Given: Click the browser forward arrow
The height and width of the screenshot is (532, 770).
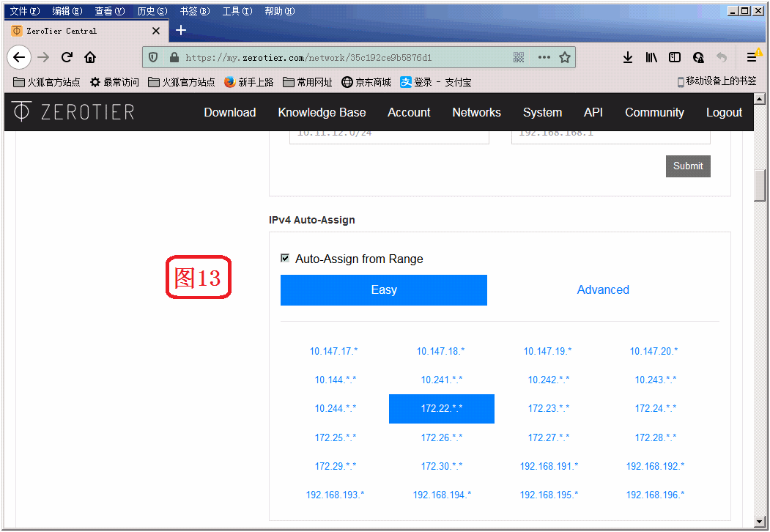Looking at the screenshot, I should pos(43,57).
